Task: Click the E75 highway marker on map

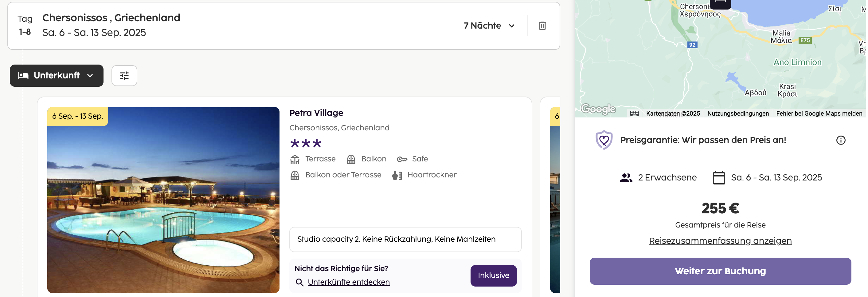Action: (x=804, y=41)
